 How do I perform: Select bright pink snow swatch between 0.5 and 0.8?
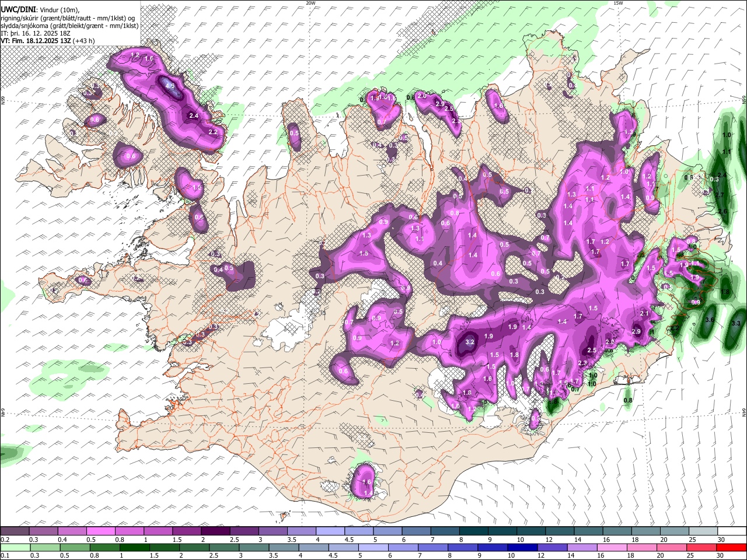pyautogui.click(x=100, y=531)
